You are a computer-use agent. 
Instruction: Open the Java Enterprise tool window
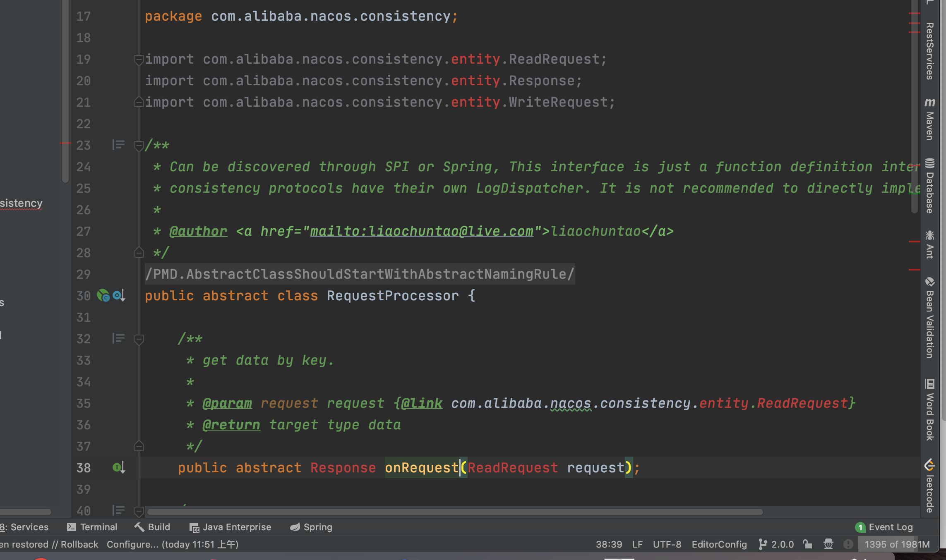[230, 527]
